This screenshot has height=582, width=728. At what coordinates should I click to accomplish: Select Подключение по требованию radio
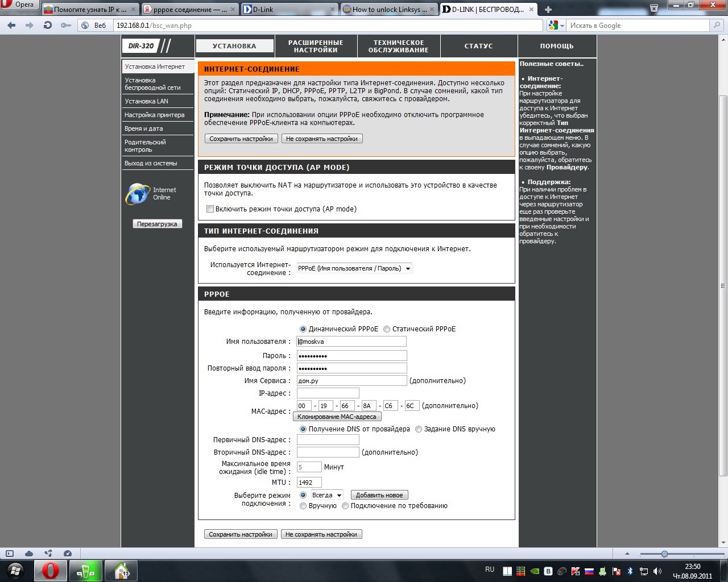pos(345,506)
